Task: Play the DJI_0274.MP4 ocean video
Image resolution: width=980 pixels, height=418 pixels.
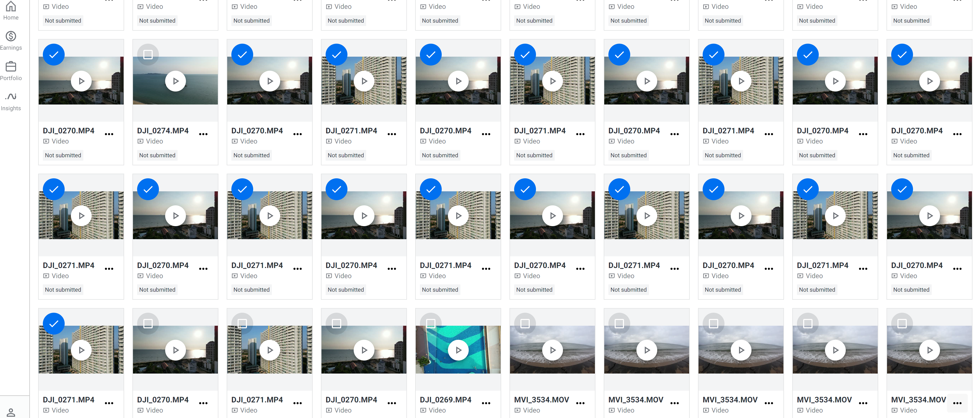Action: (x=175, y=81)
